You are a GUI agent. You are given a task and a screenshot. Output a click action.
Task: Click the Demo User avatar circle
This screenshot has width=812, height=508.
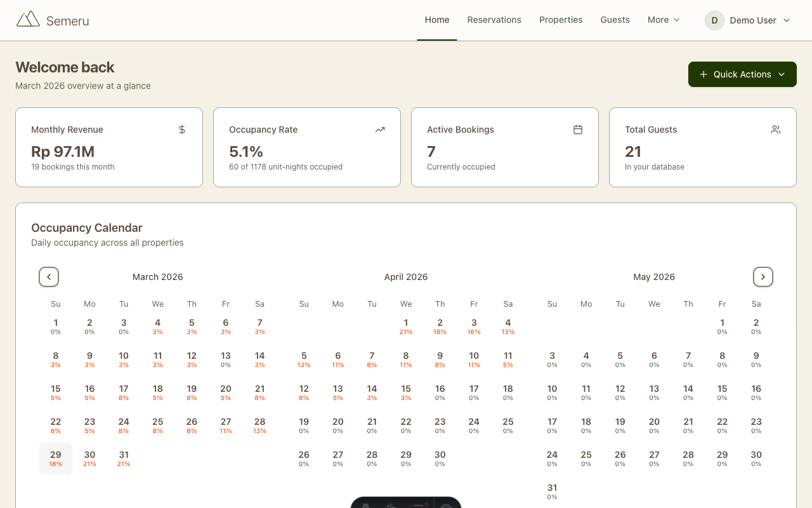pyautogui.click(x=714, y=20)
